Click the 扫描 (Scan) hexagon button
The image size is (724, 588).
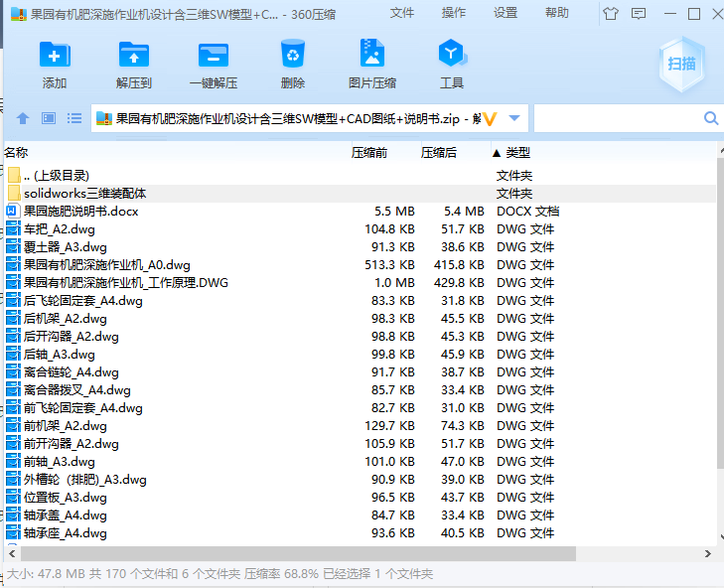click(x=681, y=64)
